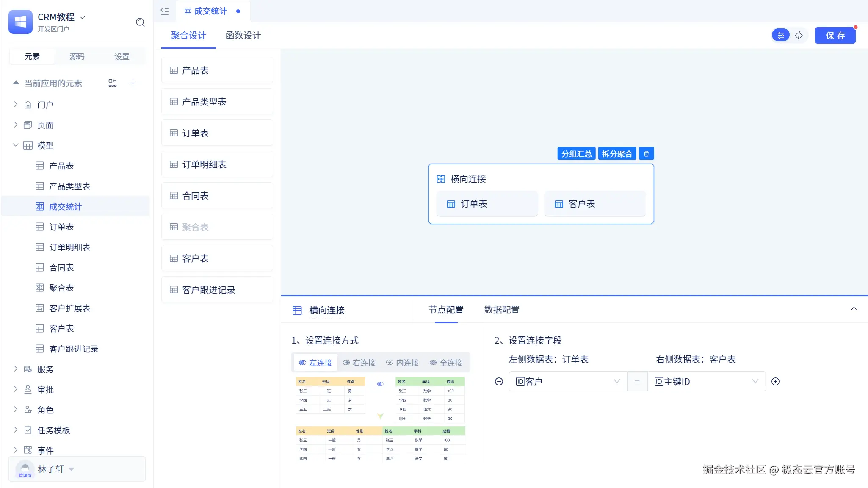
Task: Click the 保存 button
Action: click(835, 36)
